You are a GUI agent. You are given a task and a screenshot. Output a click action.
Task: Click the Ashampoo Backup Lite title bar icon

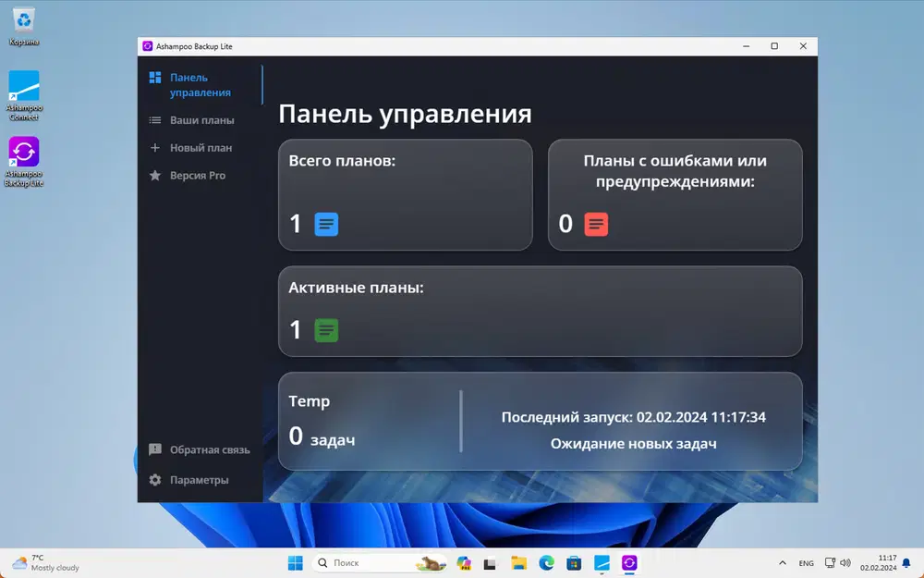point(147,46)
